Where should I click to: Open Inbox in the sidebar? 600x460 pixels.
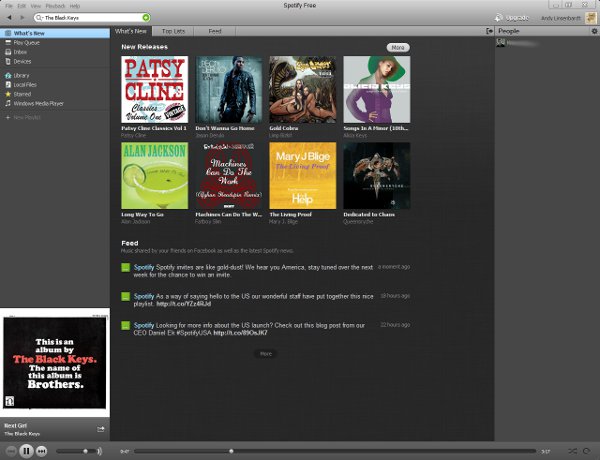[20, 51]
